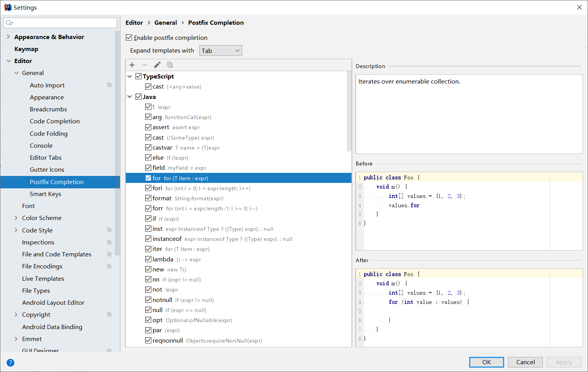Expand the Color Scheme section
588x372 pixels.
tap(16, 218)
